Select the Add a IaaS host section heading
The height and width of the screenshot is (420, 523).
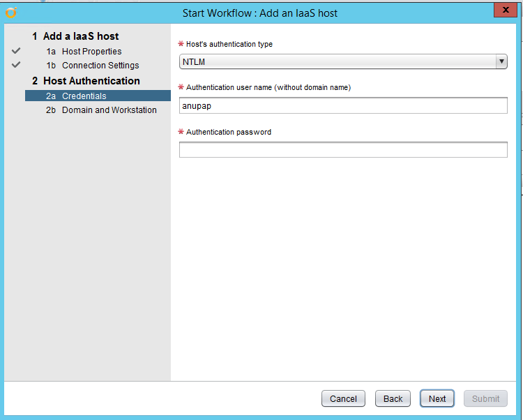pos(80,36)
